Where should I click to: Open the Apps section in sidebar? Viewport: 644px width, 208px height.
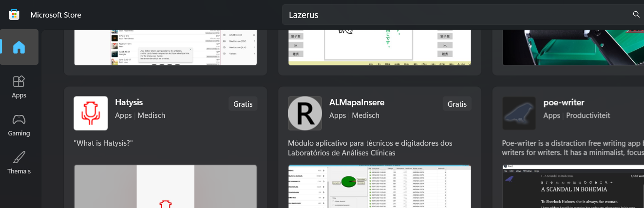tap(19, 86)
